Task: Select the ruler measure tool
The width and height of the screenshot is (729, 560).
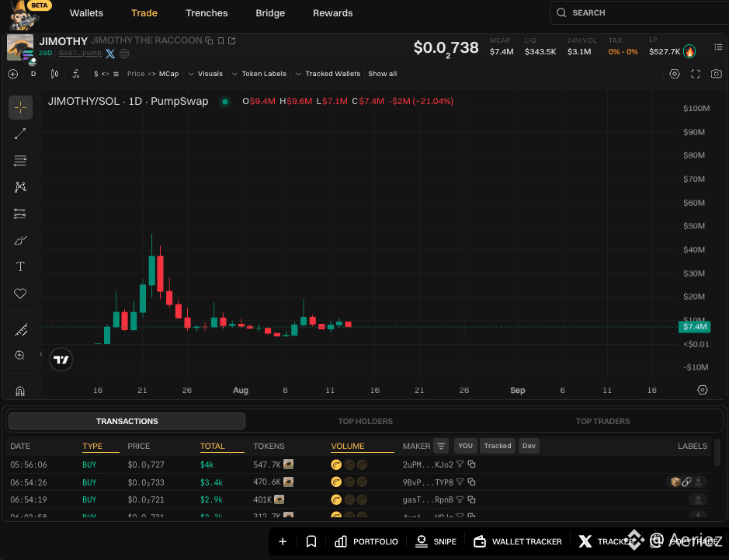Action: coord(20,330)
